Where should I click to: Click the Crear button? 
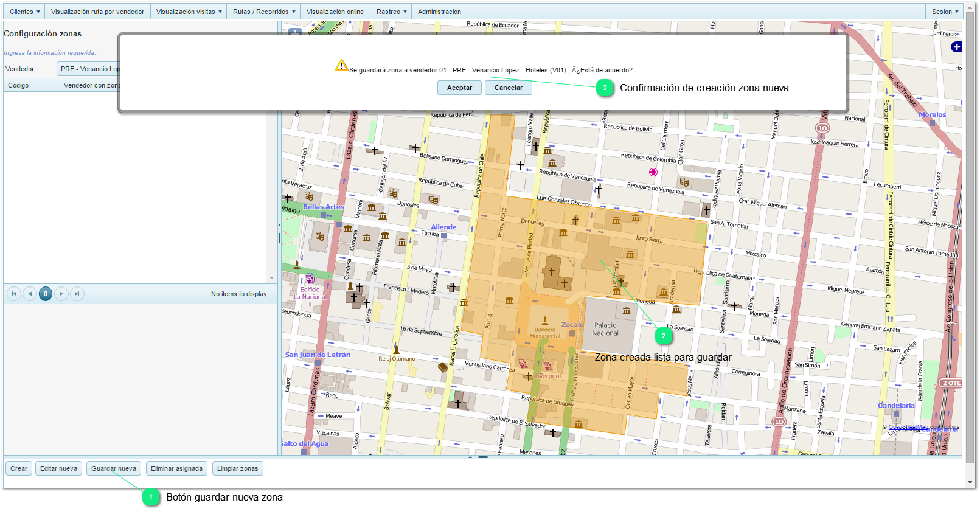point(19,468)
